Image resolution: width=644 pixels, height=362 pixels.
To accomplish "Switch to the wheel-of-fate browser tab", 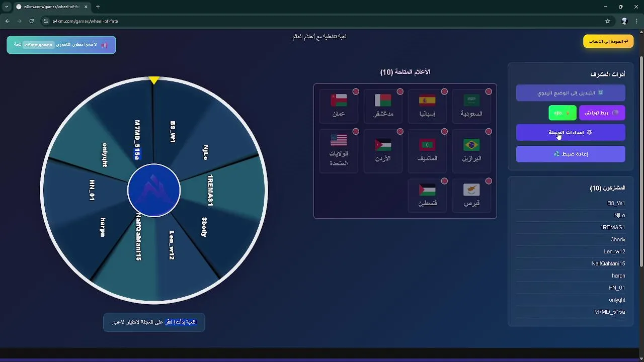I will click(x=52, y=7).
